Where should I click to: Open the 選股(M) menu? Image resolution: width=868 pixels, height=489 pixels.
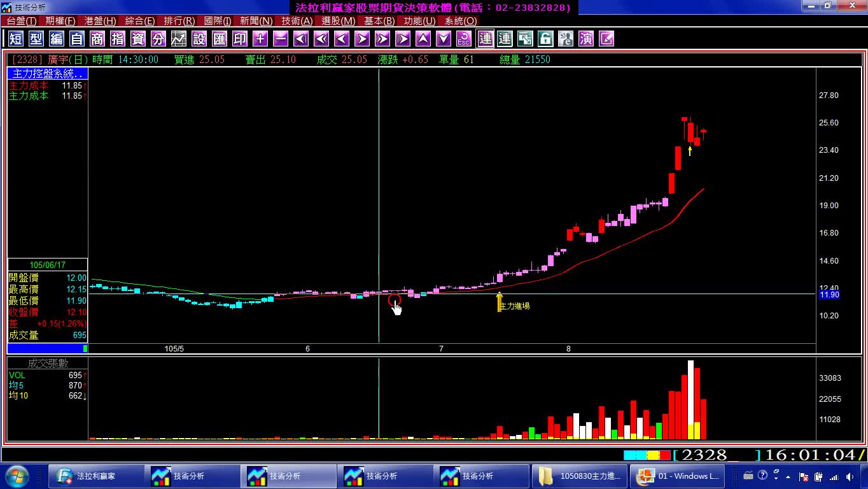[339, 21]
